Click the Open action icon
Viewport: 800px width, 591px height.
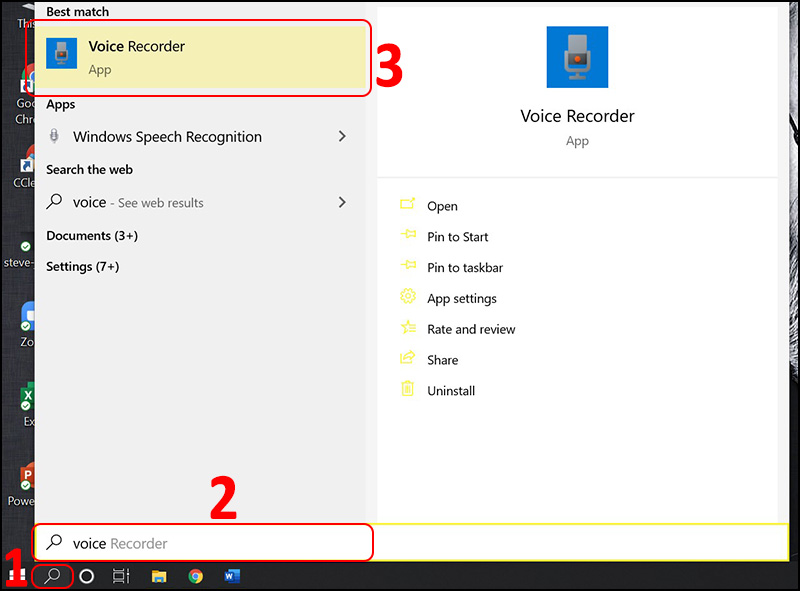(x=408, y=204)
